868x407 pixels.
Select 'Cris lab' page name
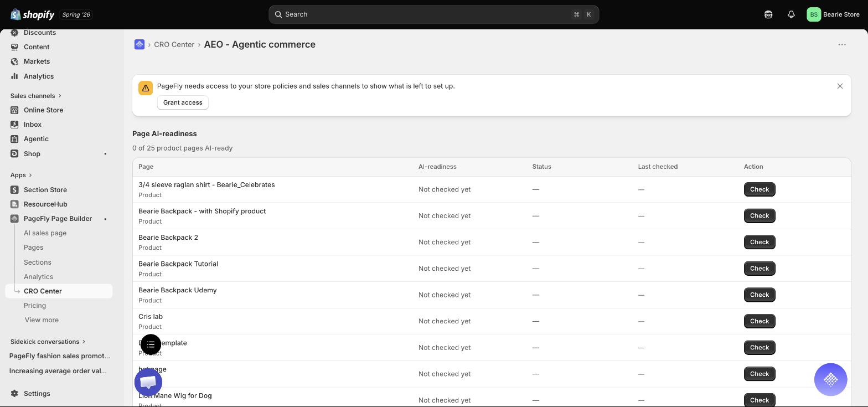coord(151,317)
